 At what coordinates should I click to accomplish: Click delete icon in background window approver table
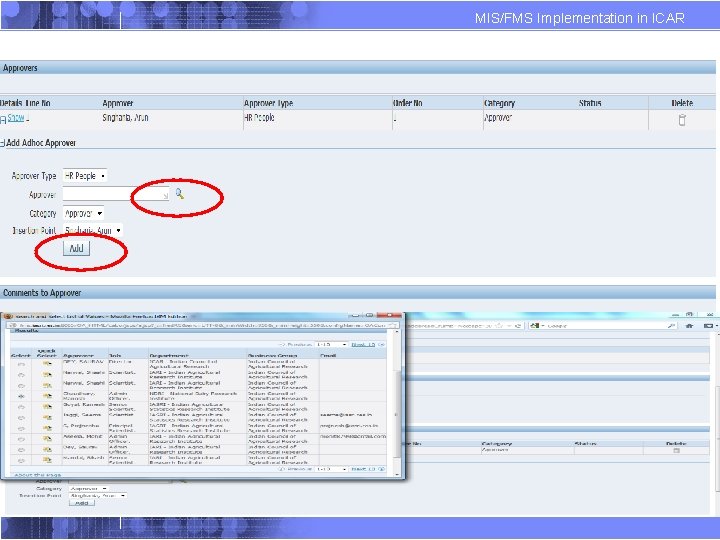click(676, 450)
